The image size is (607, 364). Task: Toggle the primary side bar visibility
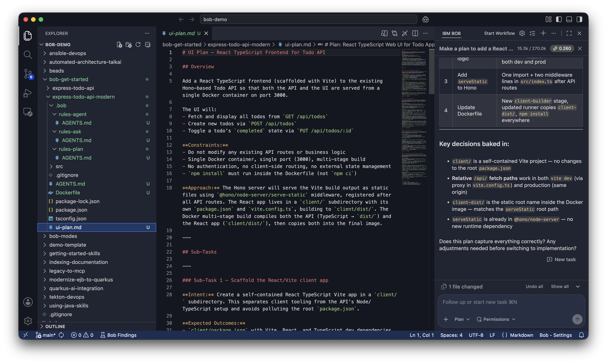pos(559,19)
